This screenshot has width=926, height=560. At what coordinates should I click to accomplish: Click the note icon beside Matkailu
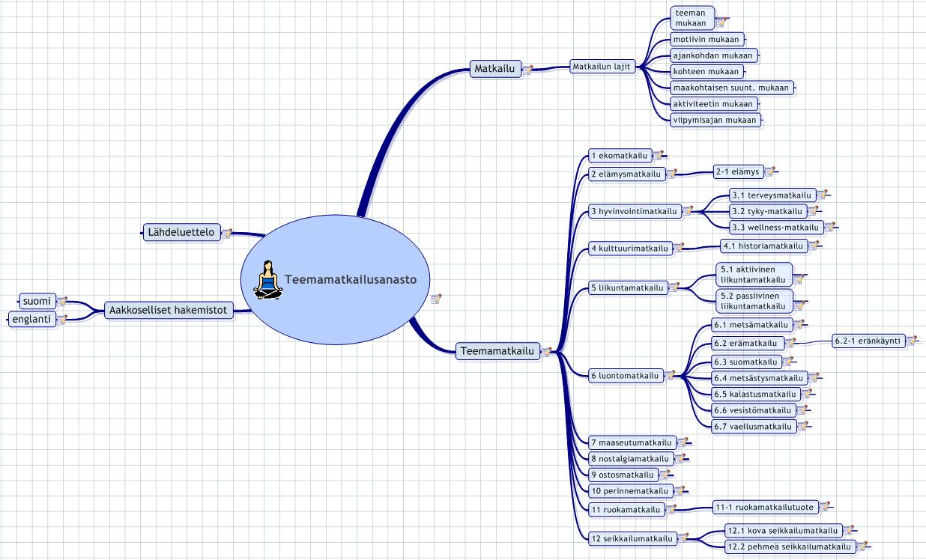[x=527, y=70]
